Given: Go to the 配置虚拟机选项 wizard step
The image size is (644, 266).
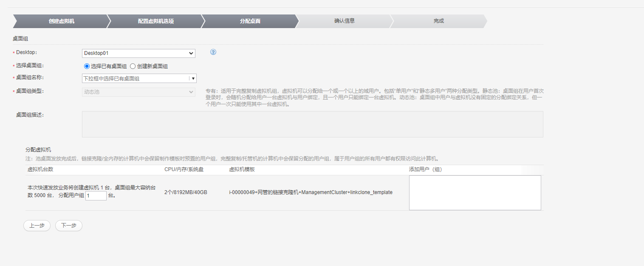Looking at the screenshot, I should (155, 21).
